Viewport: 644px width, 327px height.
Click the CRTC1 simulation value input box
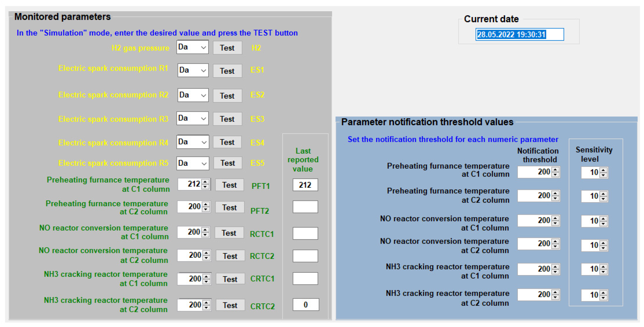coord(190,279)
